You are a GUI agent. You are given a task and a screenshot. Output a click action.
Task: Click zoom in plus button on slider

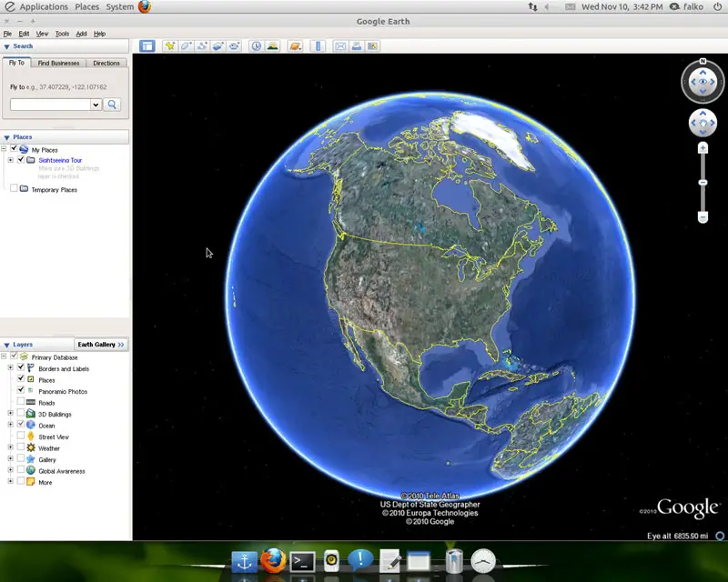pyautogui.click(x=703, y=148)
